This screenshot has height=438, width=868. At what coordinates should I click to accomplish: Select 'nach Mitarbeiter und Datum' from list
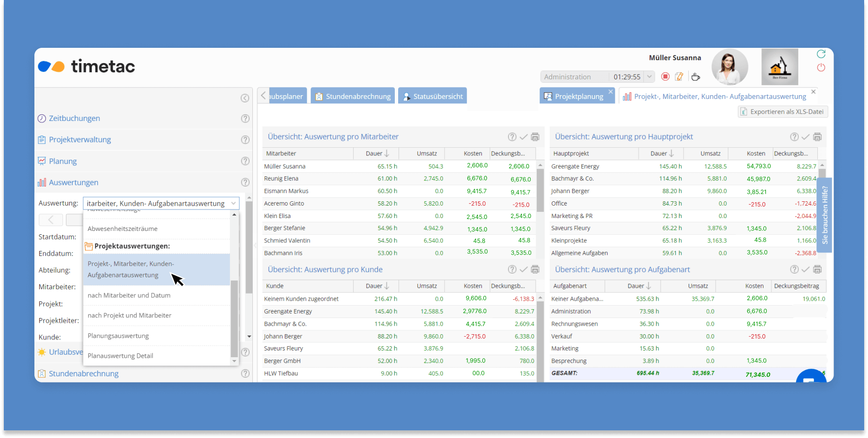[129, 296]
